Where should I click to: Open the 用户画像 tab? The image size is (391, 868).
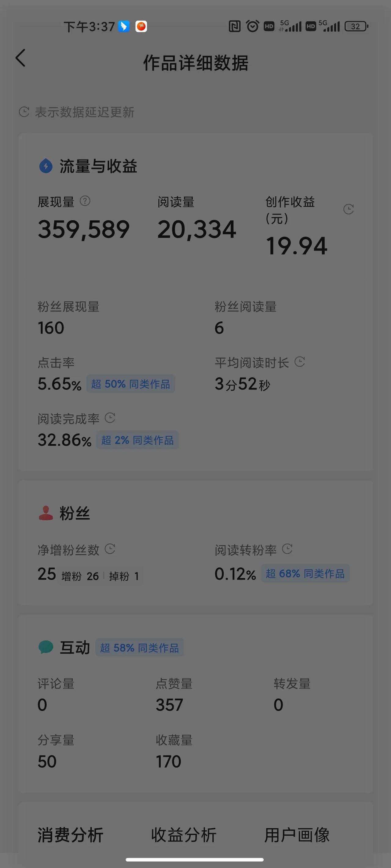click(297, 835)
